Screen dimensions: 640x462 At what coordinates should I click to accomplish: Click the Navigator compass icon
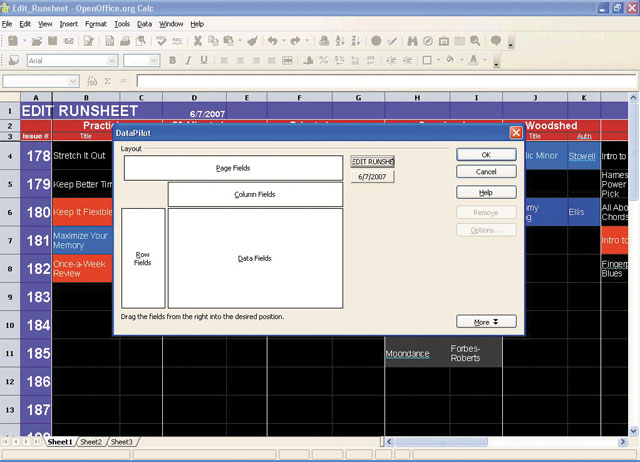pos(428,41)
